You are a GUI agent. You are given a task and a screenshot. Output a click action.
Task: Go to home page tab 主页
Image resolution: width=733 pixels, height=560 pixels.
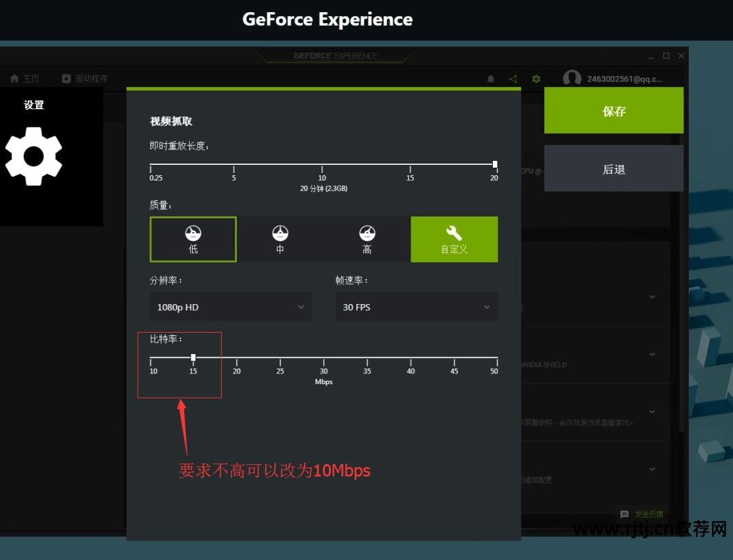25,79
